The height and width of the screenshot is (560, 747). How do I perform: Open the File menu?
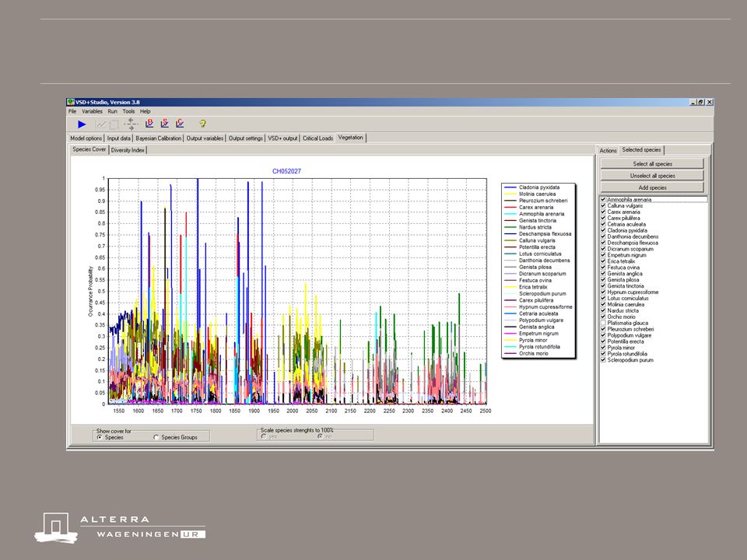[72, 111]
